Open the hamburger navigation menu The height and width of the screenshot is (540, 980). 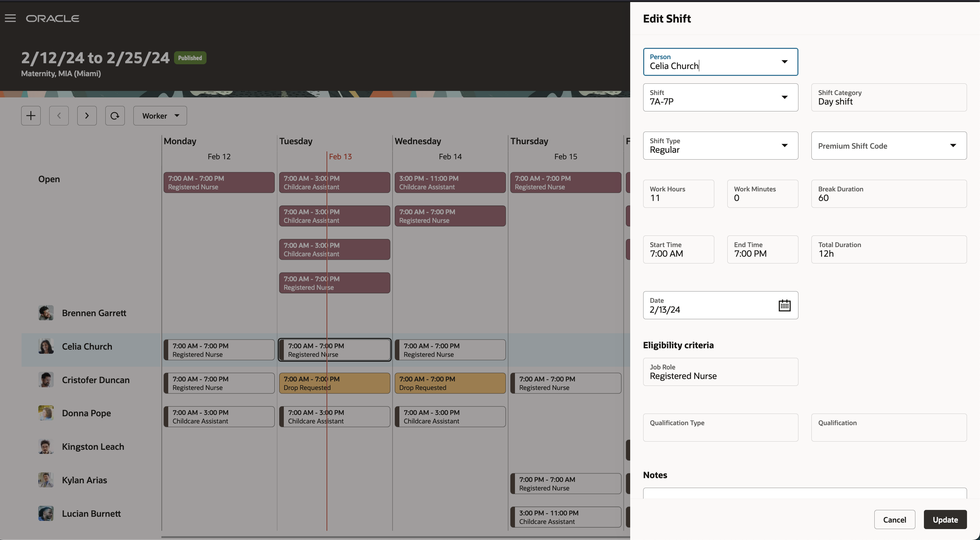10,18
